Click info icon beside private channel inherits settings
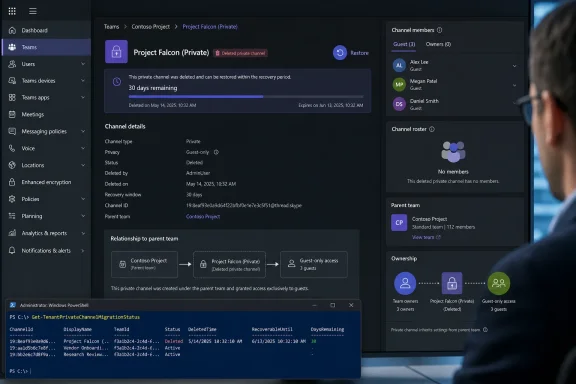 coord(485,330)
